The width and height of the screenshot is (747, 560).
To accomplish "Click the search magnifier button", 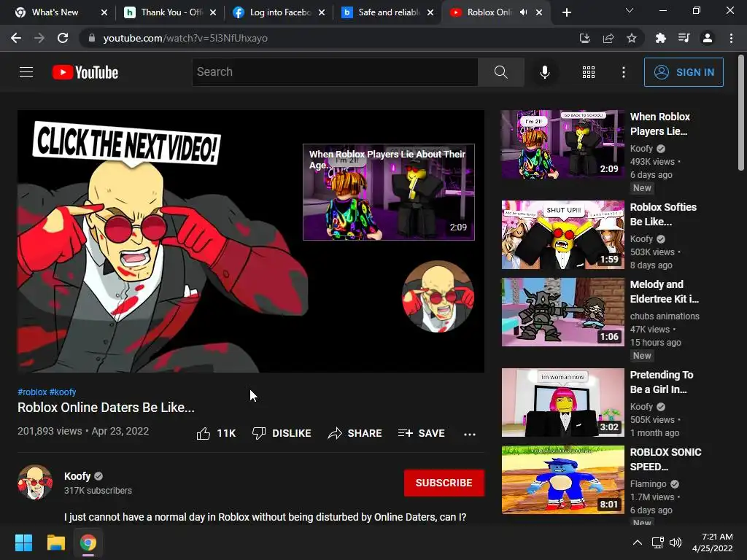I will coord(500,72).
